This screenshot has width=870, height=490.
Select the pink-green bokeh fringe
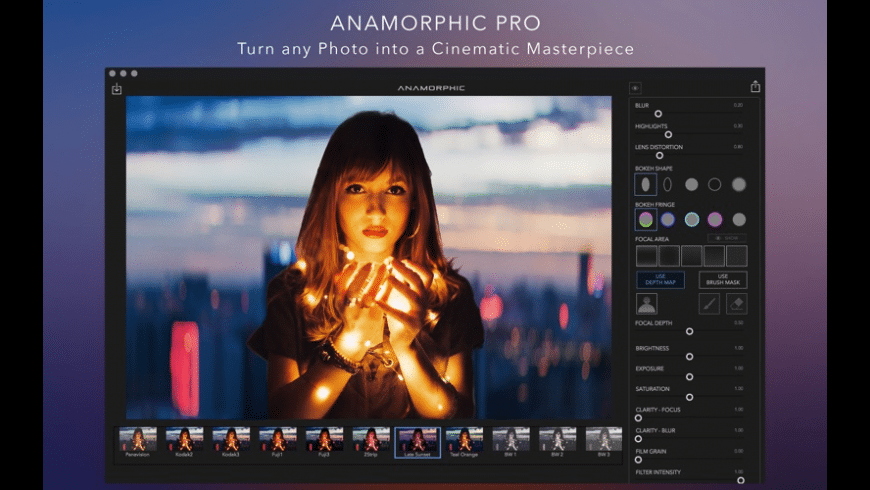(x=646, y=220)
